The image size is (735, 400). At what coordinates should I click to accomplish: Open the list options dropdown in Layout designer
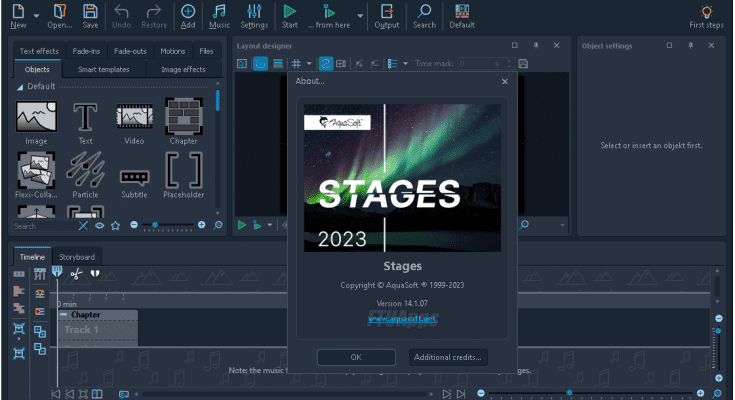coord(405,63)
